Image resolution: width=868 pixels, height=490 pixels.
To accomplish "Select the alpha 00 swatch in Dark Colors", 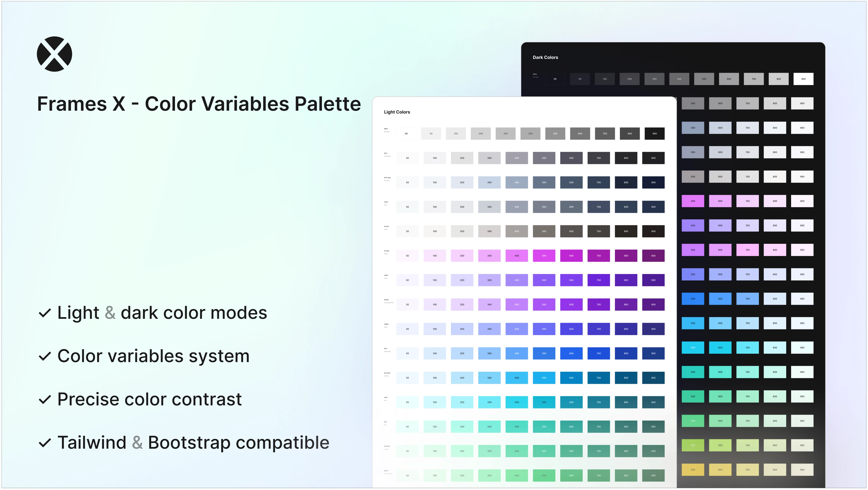I will 555,79.
